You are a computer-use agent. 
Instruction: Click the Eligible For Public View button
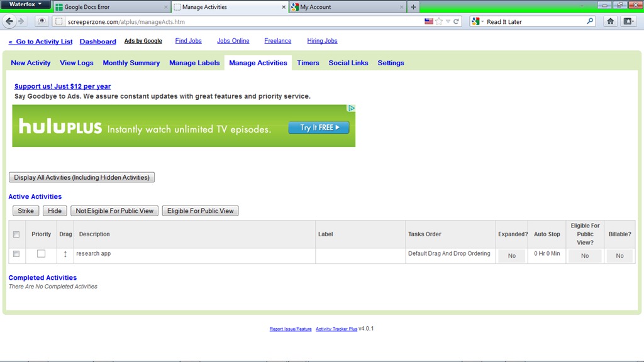(x=200, y=211)
